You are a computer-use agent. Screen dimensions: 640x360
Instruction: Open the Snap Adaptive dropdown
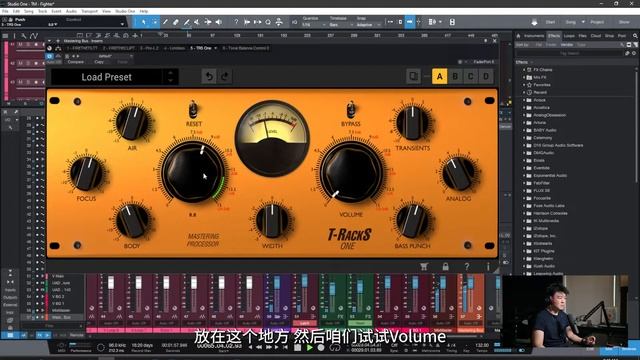click(368, 25)
